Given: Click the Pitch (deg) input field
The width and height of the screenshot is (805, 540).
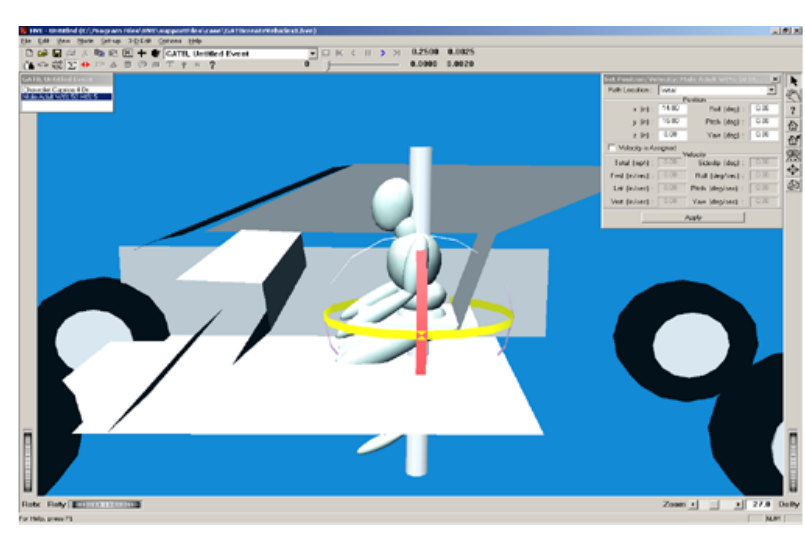Looking at the screenshot, I should (x=764, y=122).
